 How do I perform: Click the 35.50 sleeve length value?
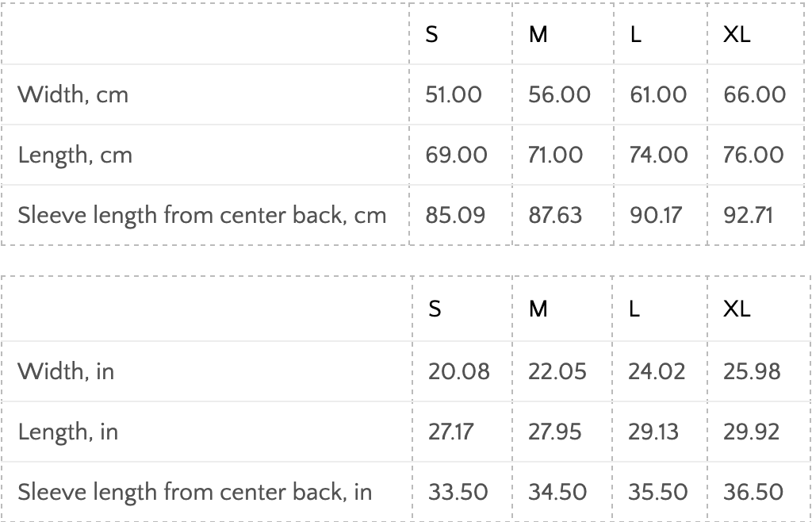[x=657, y=492]
